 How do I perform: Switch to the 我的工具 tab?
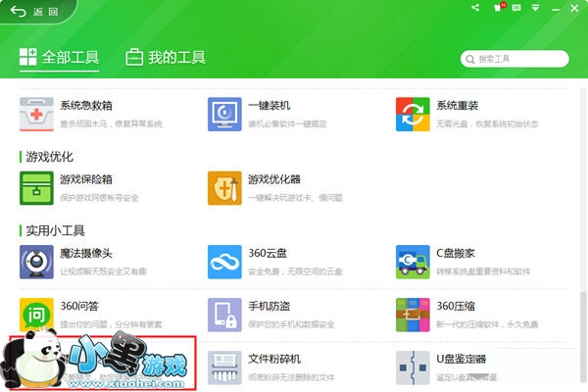[x=166, y=58]
